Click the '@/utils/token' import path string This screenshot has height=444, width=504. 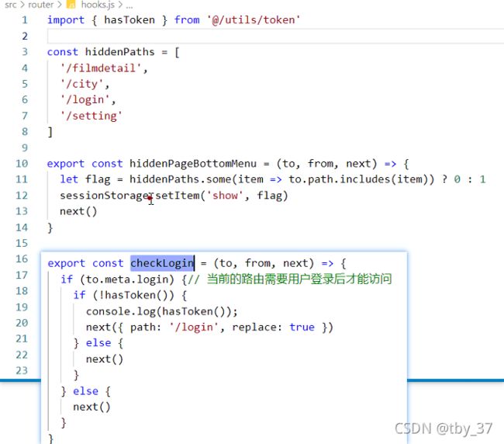(253, 20)
